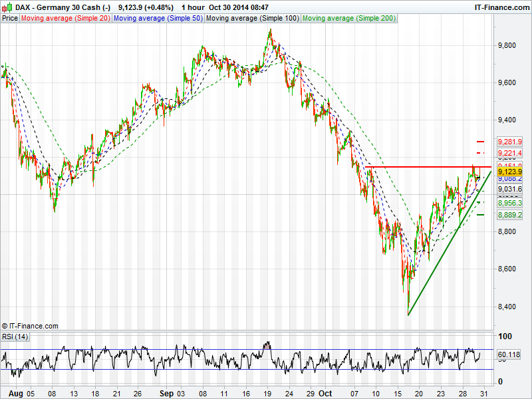Click the 9,221.4 red price level label
Image resolution: width=532 pixels, height=399 pixels.
509,153
